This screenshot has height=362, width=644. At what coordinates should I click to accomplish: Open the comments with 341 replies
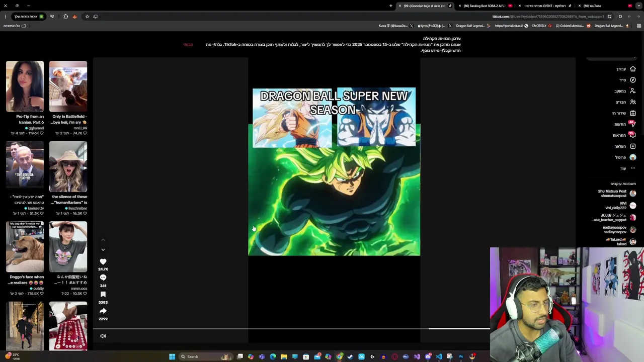[103, 278]
